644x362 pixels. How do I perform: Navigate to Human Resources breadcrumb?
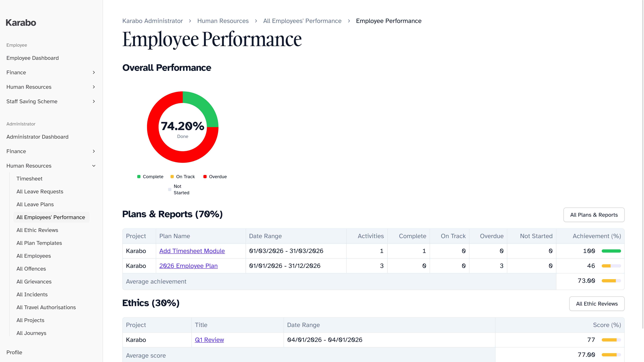click(x=223, y=21)
